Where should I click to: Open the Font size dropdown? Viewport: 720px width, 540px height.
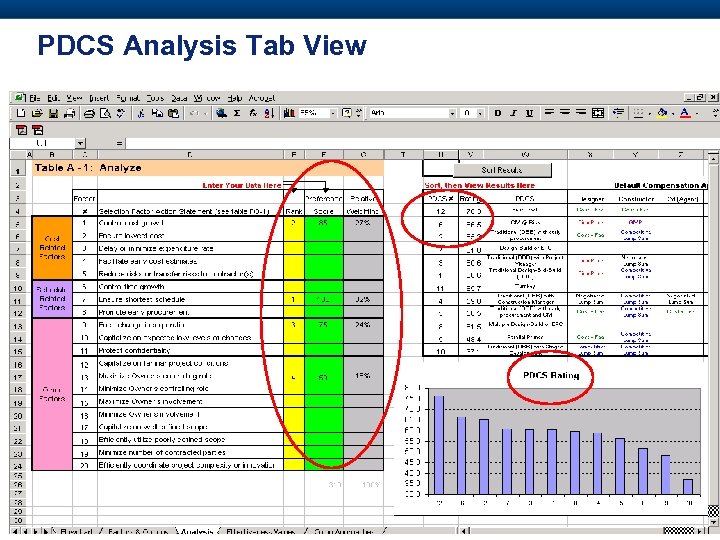click(480, 113)
